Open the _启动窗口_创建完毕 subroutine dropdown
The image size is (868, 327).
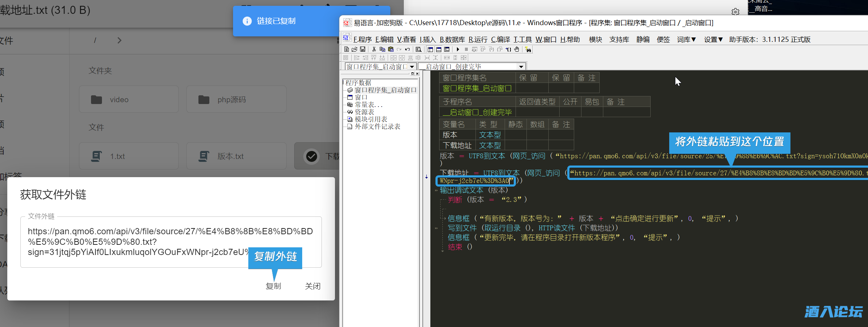pyautogui.click(x=521, y=67)
